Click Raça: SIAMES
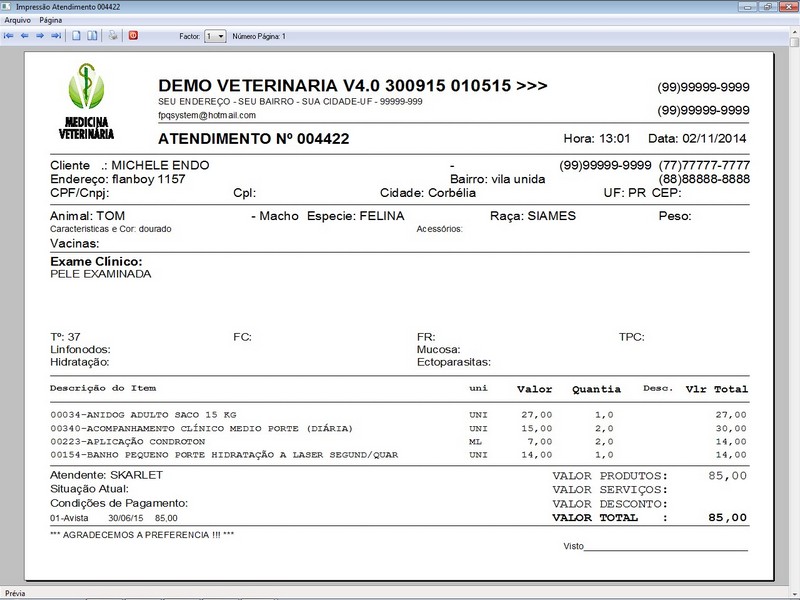 [533, 216]
